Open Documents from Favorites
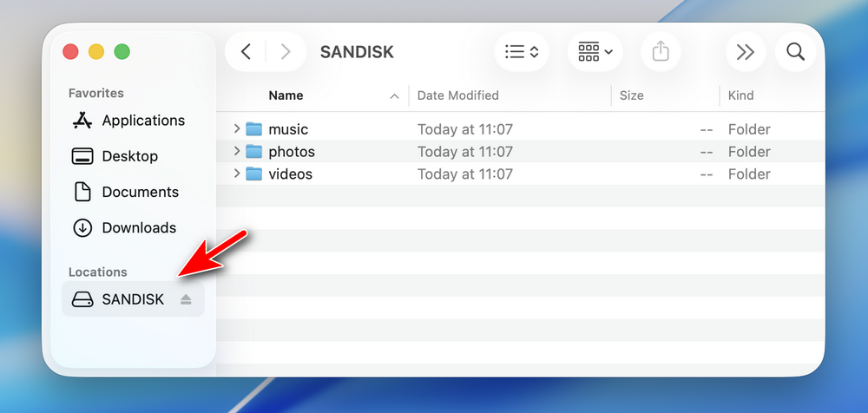Viewport: 868px width, 413px height. point(140,192)
